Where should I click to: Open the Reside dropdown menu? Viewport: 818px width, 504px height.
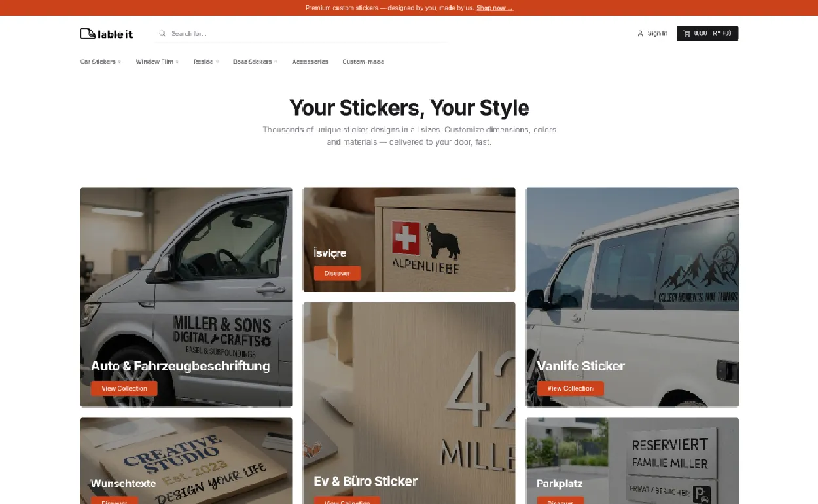coord(205,62)
